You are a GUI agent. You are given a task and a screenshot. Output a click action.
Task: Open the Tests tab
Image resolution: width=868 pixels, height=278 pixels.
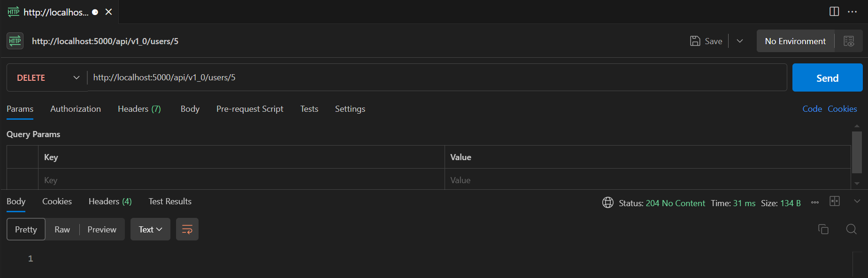coord(309,109)
